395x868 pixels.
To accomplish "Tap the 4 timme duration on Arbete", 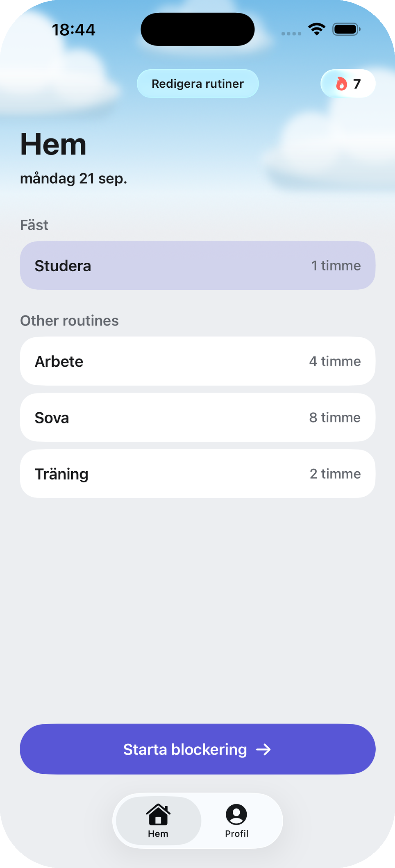I will (x=335, y=361).
